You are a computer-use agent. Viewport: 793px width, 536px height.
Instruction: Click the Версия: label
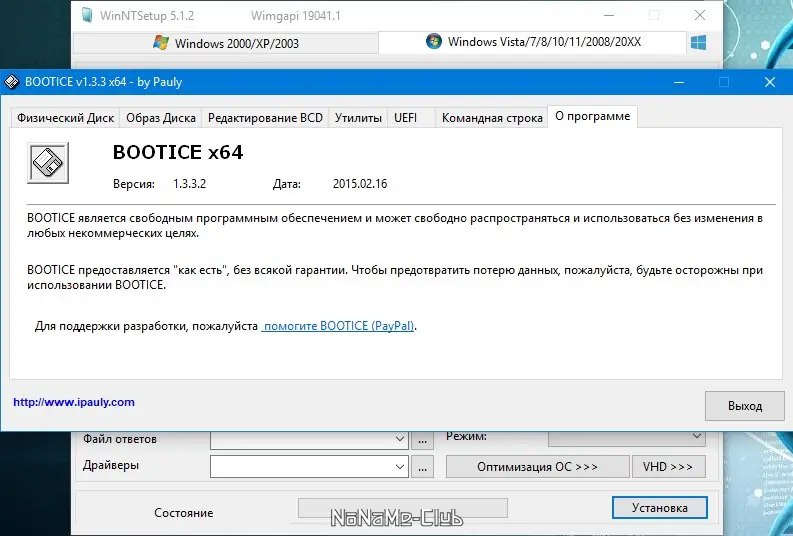pyautogui.click(x=134, y=184)
